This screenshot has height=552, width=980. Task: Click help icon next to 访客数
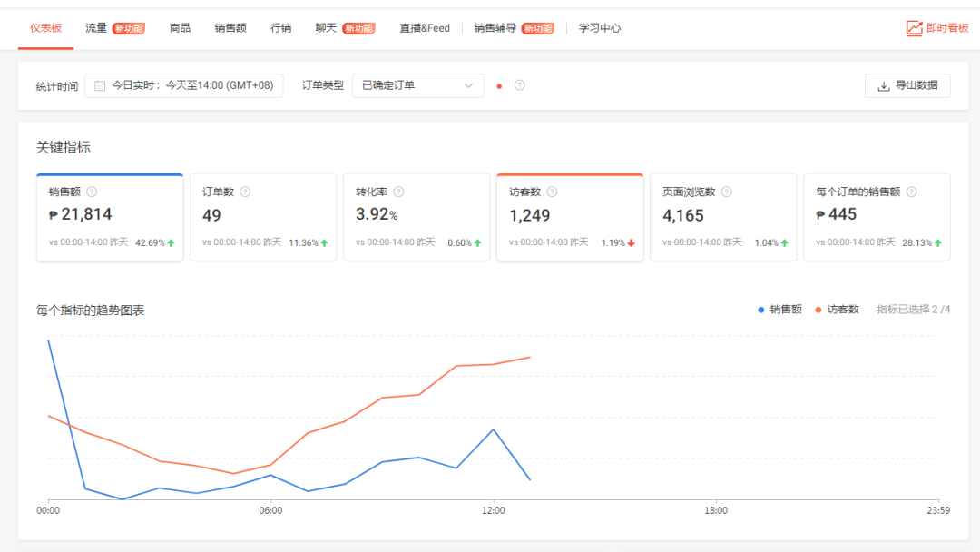pos(552,192)
